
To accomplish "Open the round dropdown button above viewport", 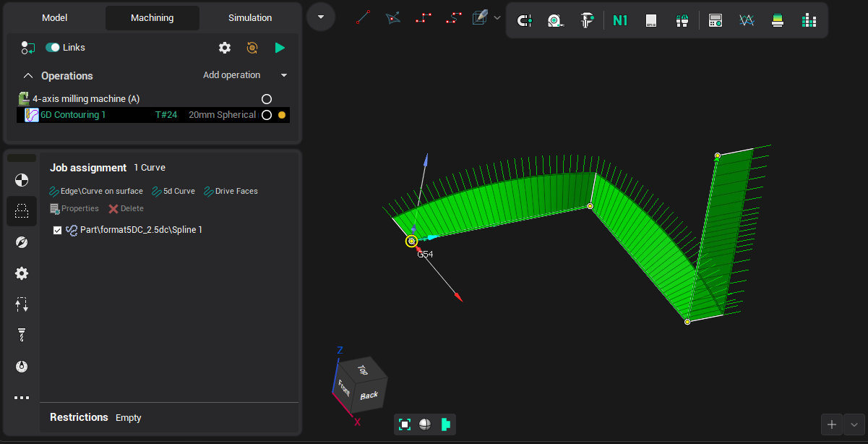I will [x=321, y=17].
